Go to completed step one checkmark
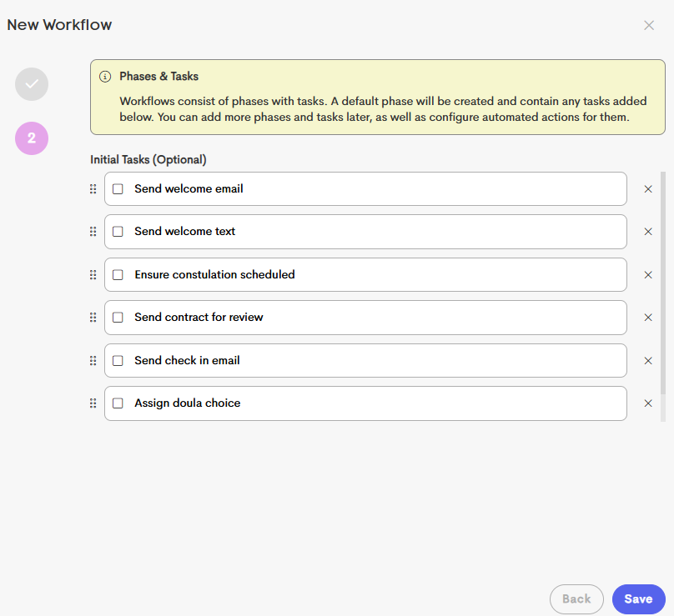The image size is (674, 616). pyautogui.click(x=32, y=84)
